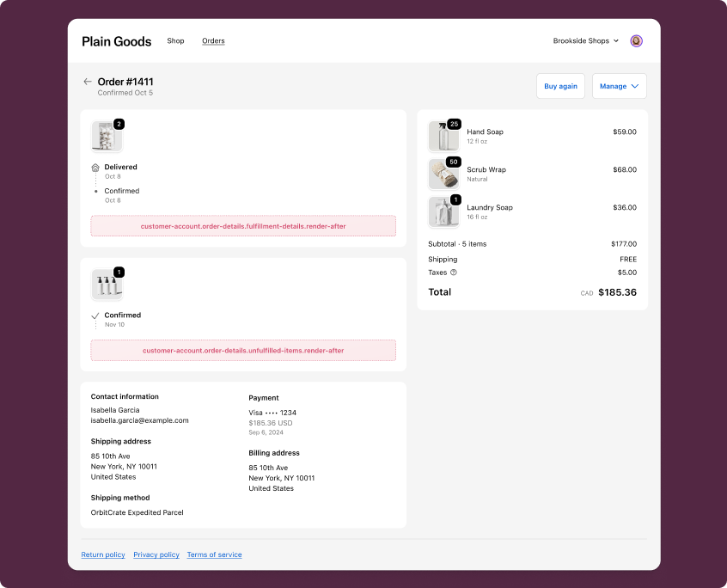Click the 'Nov 10' confirmed date
Image resolution: width=727 pixels, height=588 pixels.
pos(114,325)
